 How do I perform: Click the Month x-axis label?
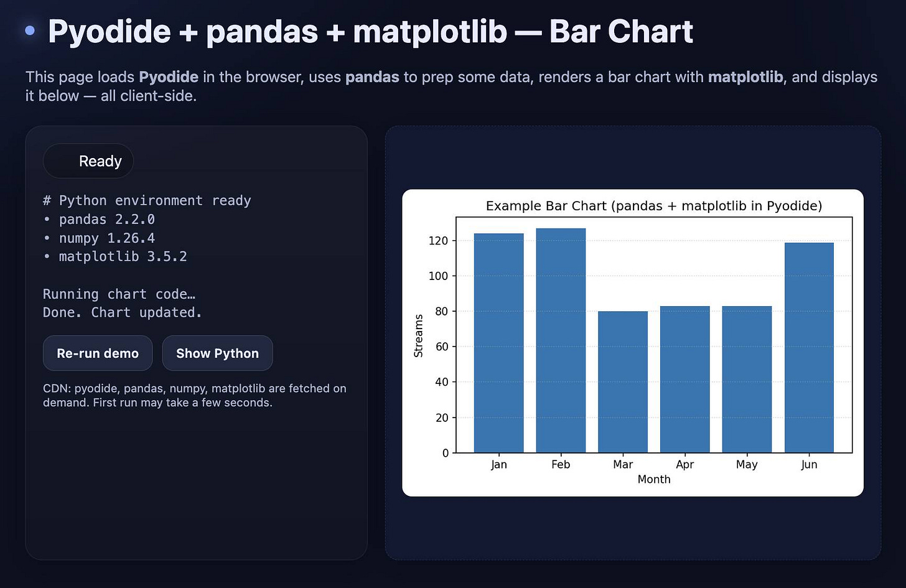click(x=653, y=479)
